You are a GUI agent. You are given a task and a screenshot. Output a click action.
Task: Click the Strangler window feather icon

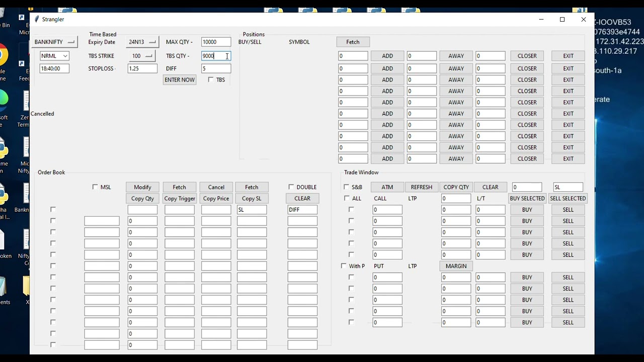[x=37, y=19]
